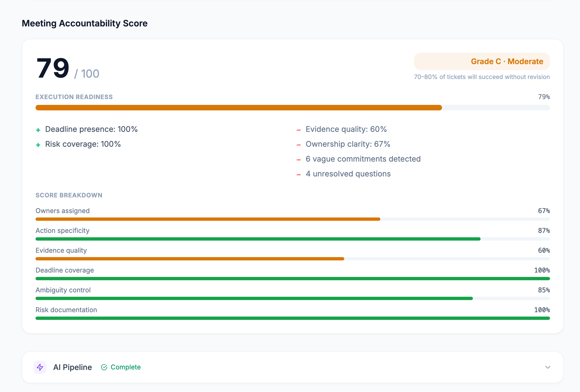Click the minus icon beside vague commitments

(x=299, y=160)
